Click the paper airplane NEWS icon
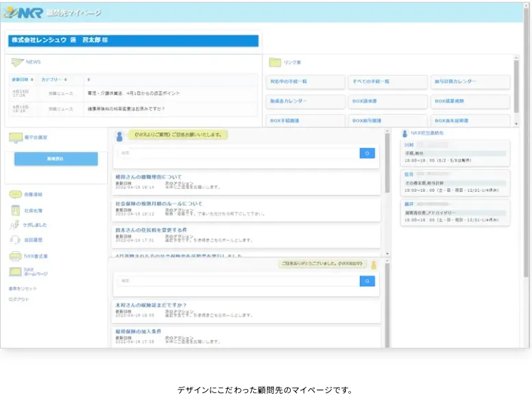The image size is (532, 402). (x=17, y=62)
